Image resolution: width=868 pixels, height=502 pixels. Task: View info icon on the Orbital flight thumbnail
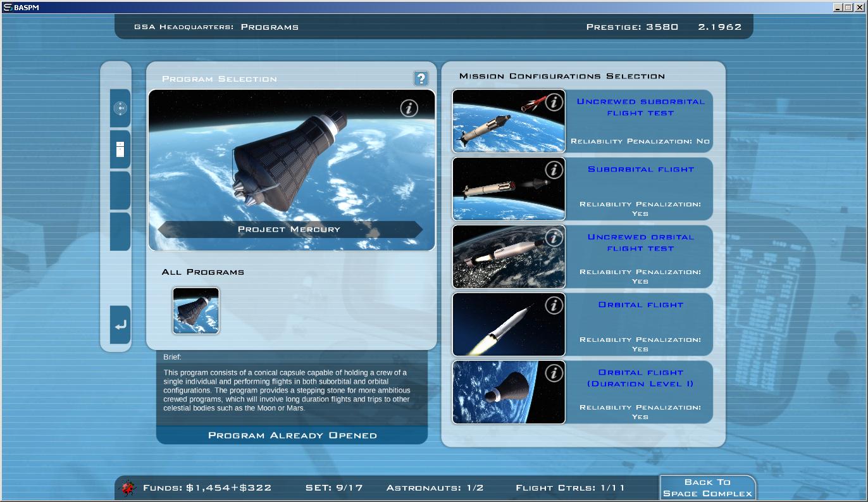554,305
